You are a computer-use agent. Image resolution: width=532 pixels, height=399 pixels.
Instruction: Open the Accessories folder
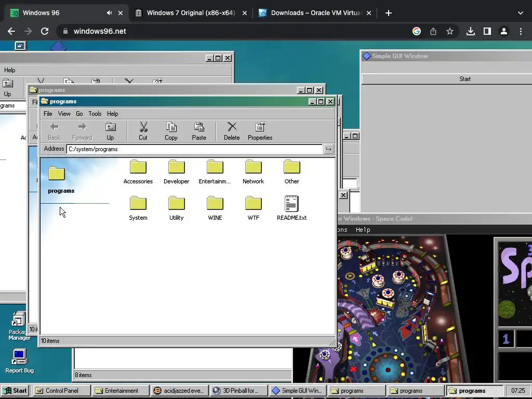pos(138,172)
